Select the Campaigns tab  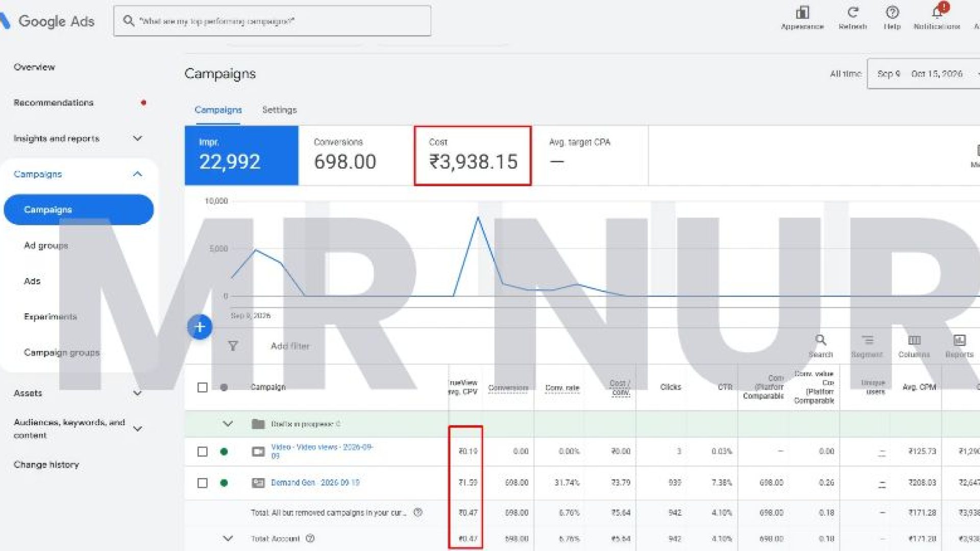point(218,110)
